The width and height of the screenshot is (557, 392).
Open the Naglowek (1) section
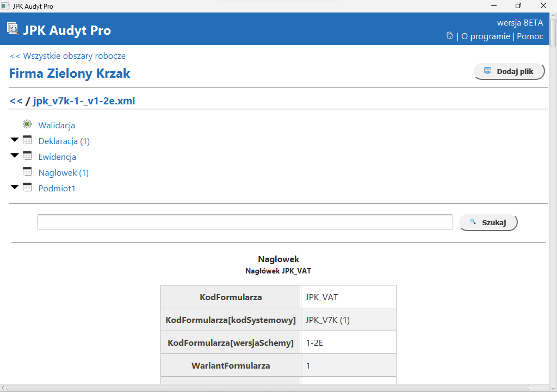tap(64, 173)
